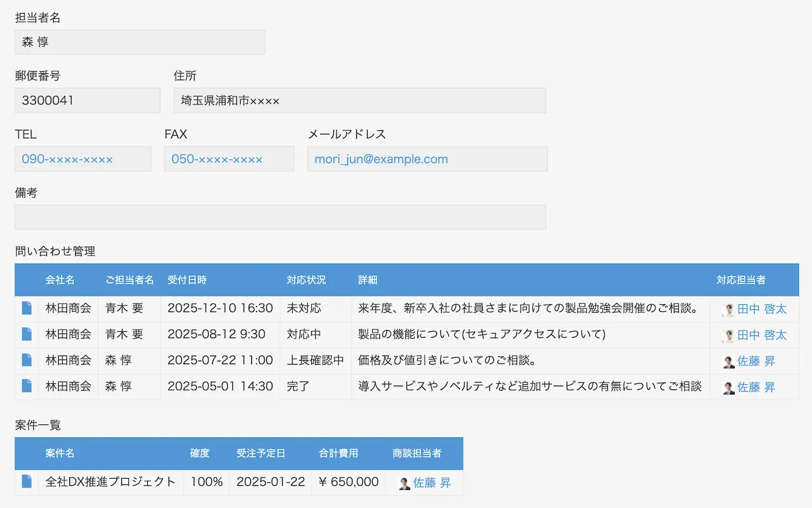
Task: Click avatar icon of 佐藤 昇 in 上長確認中 row
Action: [x=729, y=362]
